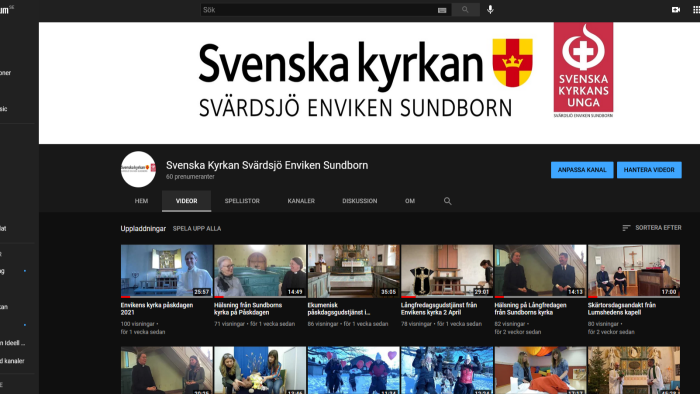Open the Om tab

[x=410, y=201]
